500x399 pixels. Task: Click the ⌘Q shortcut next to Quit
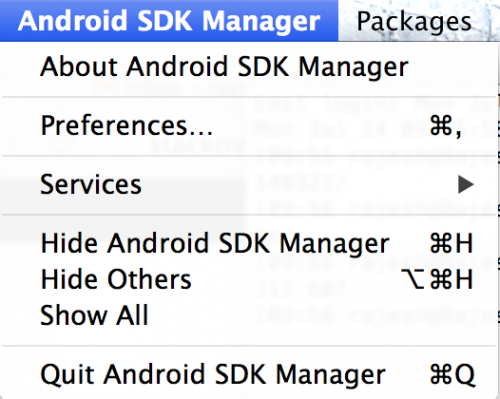pos(452,375)
